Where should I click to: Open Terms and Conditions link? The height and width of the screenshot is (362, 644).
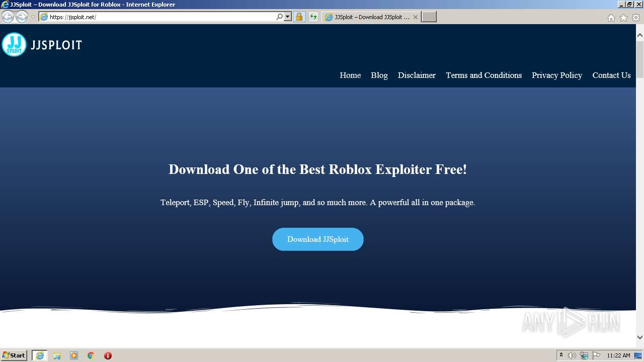click(484, 75)
